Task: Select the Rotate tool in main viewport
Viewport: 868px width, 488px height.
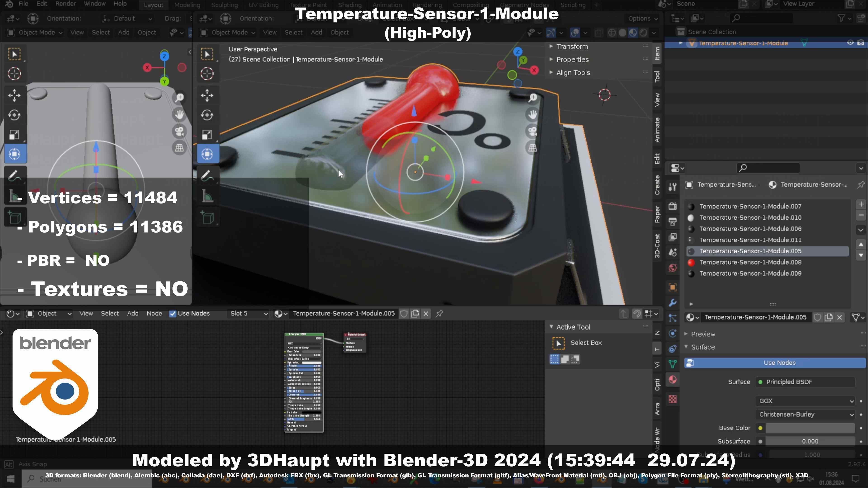Action: point(207,115)
